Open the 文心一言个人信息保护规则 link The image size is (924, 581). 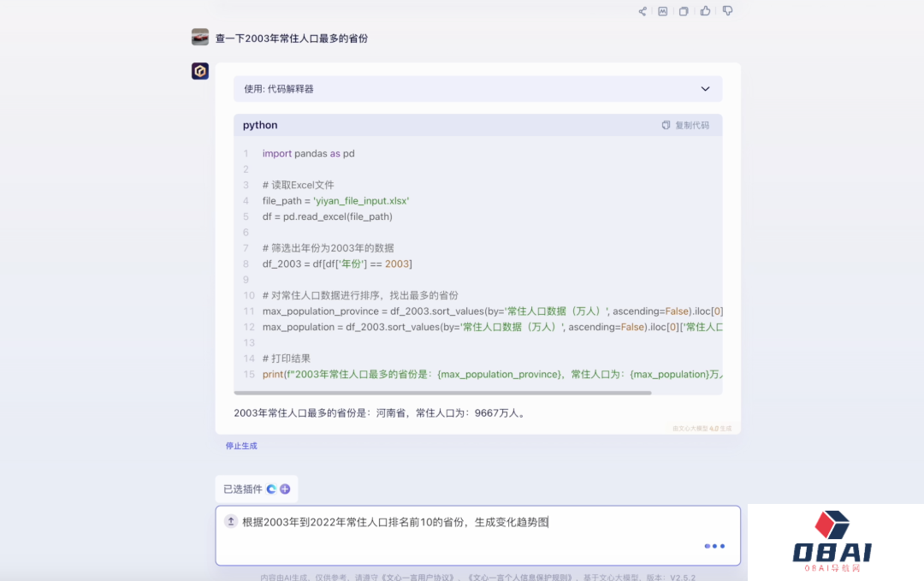coord(521,577)
